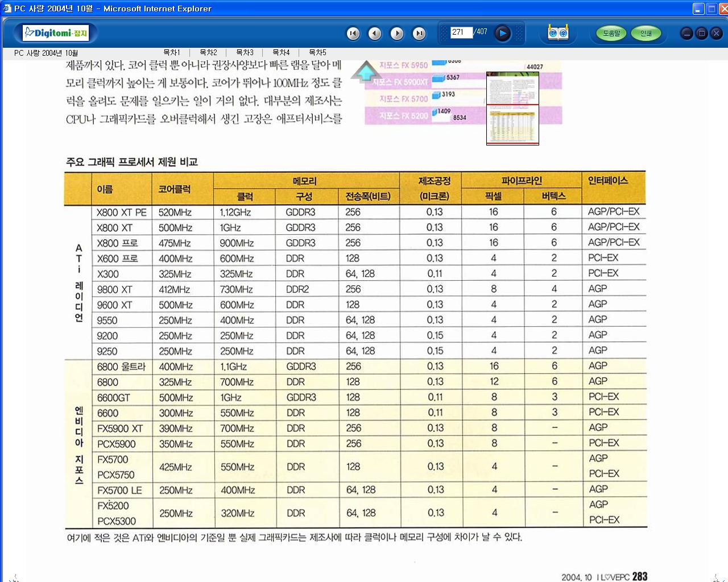The height and width of the screenshot is (582, 728).
Task: Click the 1.12GHz memory clock value
Action: point(235,213)
